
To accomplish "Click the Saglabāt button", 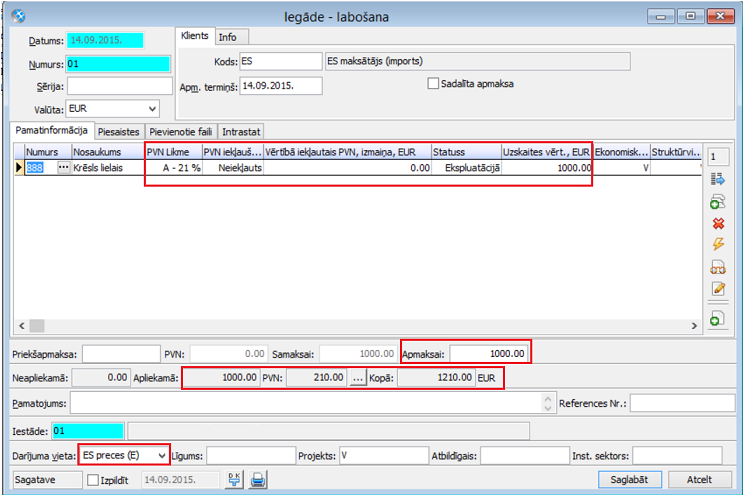I will coord(629,479).
